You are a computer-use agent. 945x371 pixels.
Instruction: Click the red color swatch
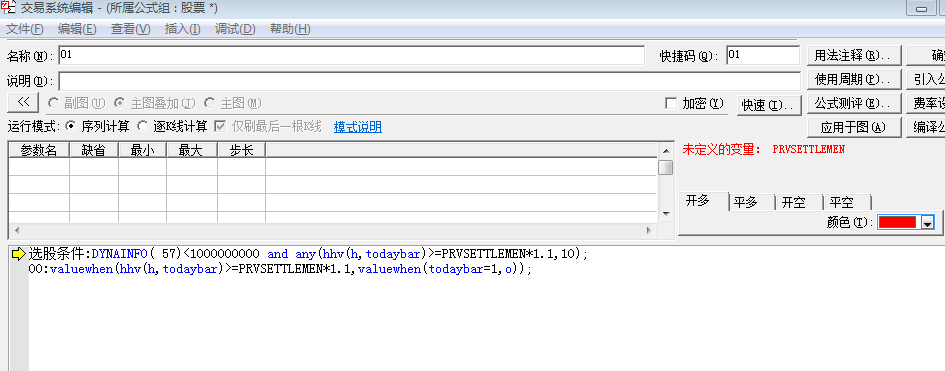(x=897, y=222)
